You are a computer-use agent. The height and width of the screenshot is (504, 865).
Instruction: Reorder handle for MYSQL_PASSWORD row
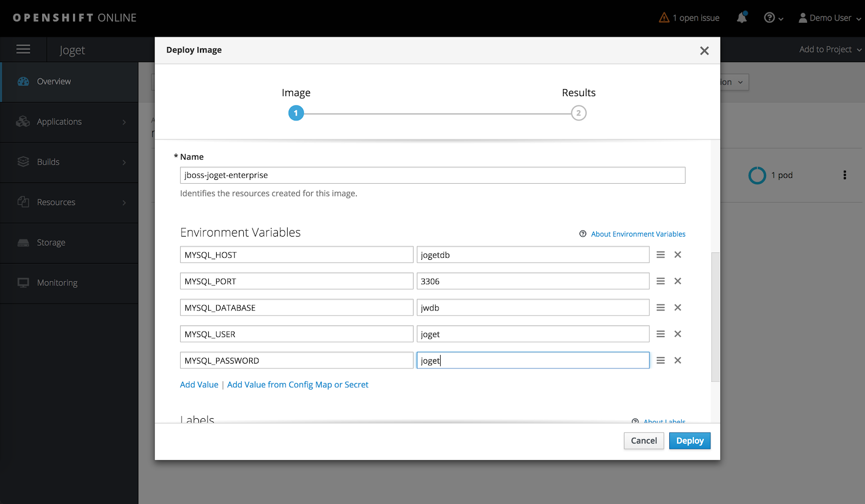(661, 360)
